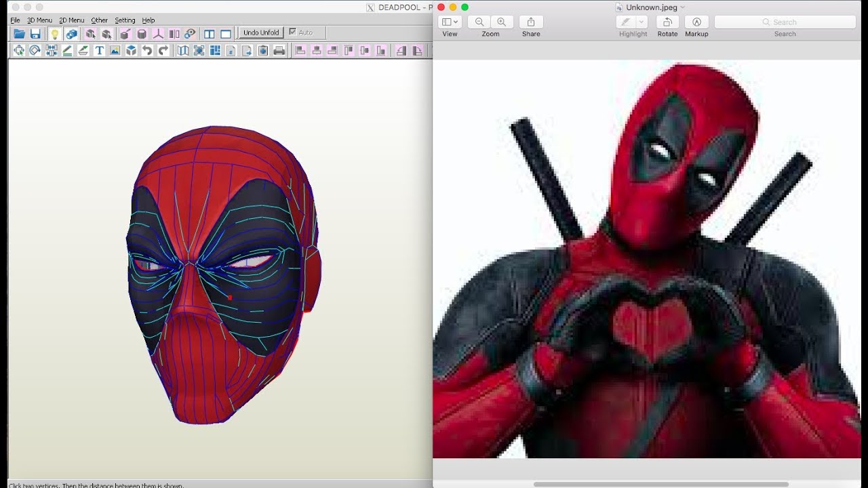Toggle the lightbulb lighting button

pos(55,34)
